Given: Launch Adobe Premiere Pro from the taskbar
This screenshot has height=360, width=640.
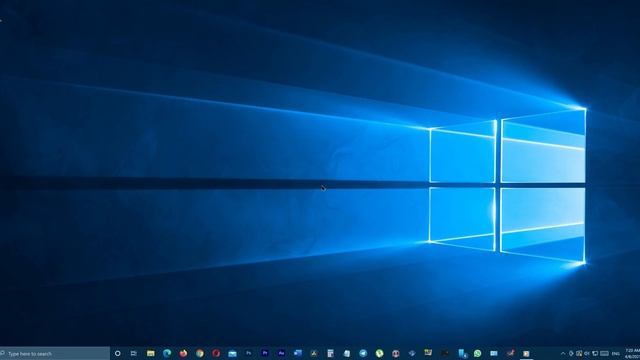Looking at the screenshot, I should [265, 353].
